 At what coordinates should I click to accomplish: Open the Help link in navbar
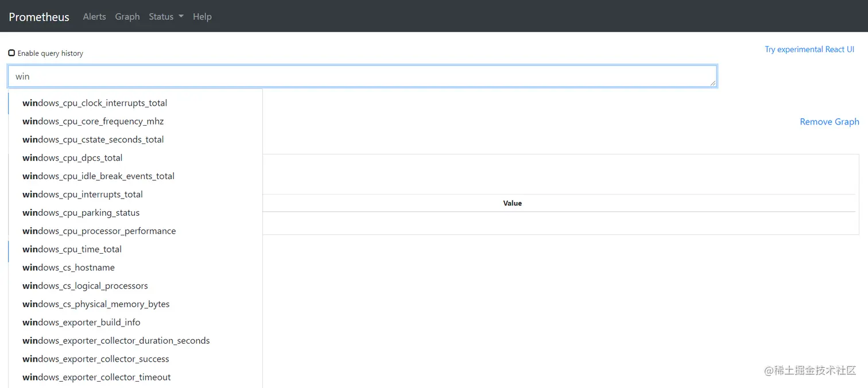(202, 17)
